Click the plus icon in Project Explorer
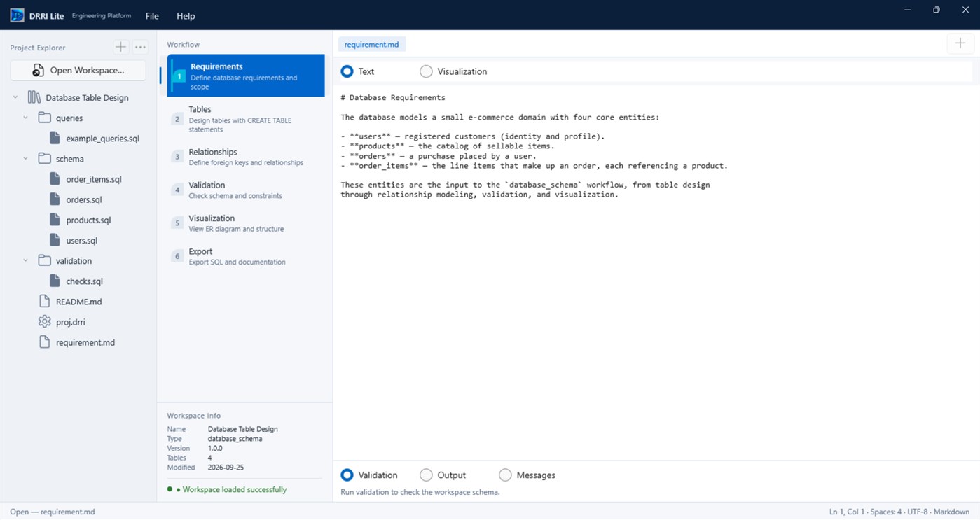The width and height of the screenshot is (980, 520). (121, 47)
